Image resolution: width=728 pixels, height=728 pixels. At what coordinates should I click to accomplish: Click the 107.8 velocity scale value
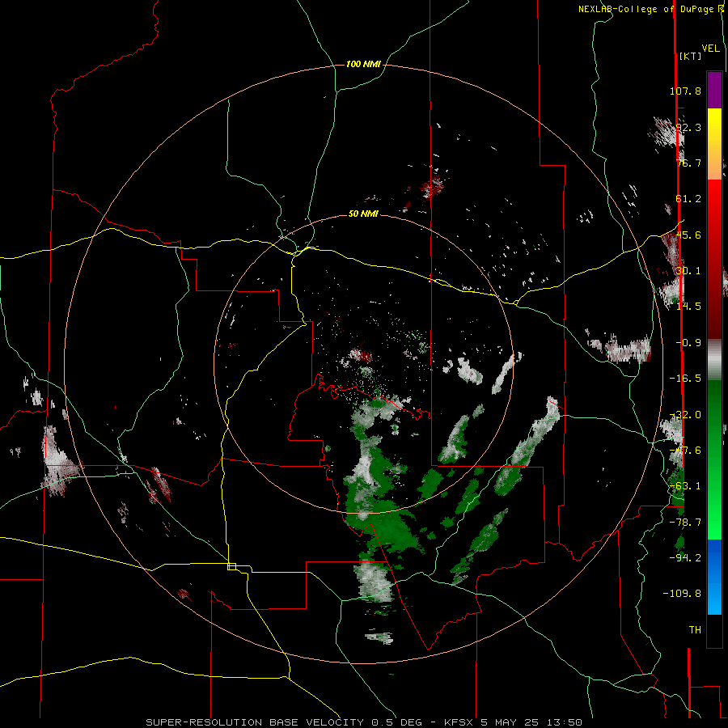685,91
